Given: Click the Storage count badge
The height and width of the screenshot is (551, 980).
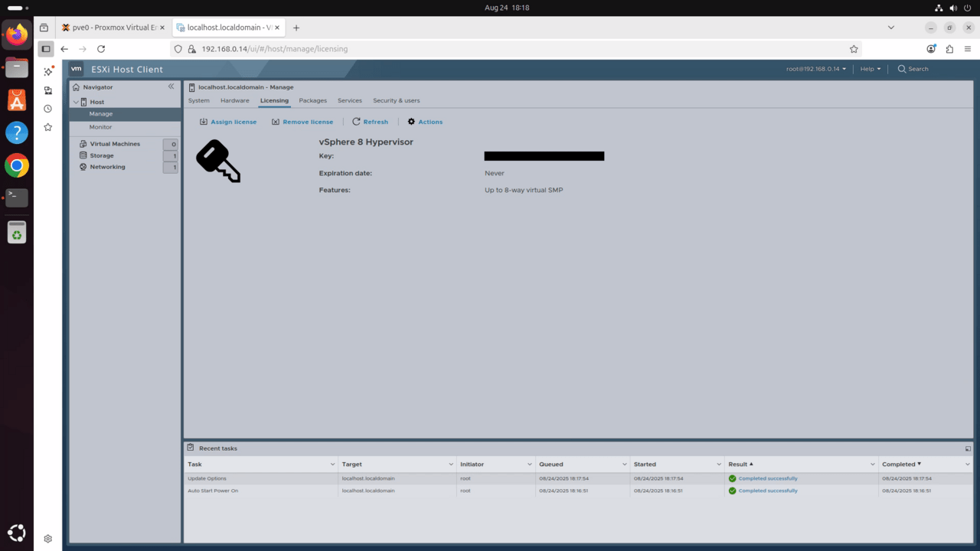Looking at the screenshot, I should click(x=171, y=155).
